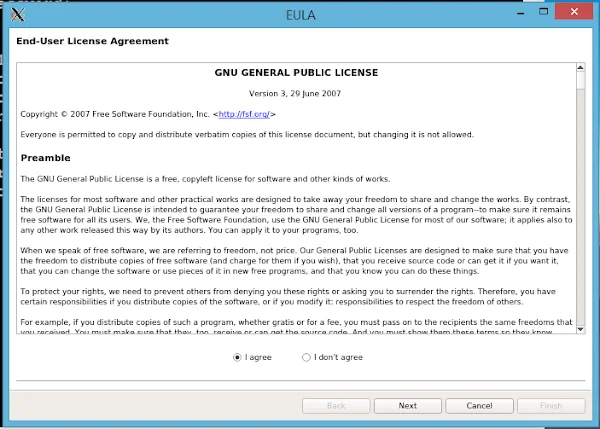Maximize the EULA window
Viewport: 600px width, 429px height.
point(543,12)
